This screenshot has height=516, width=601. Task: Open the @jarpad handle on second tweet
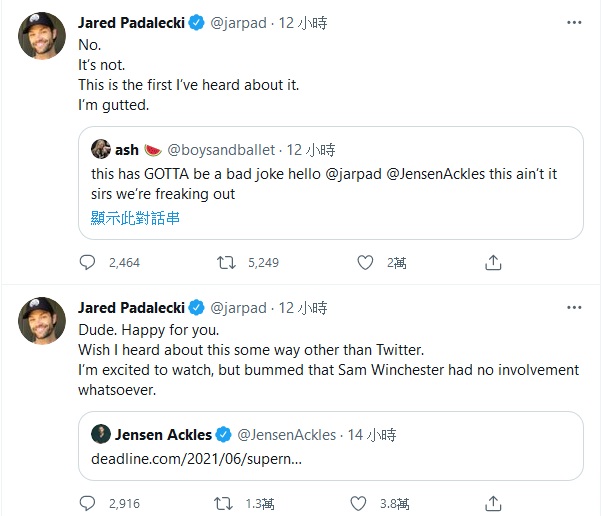(x=238, y=307)
